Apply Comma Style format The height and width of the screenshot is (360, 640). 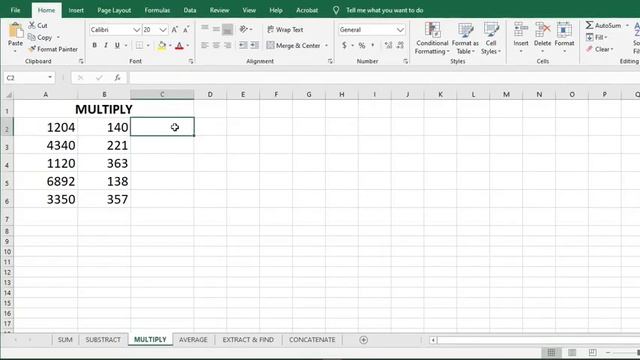(x=373, y=45)
